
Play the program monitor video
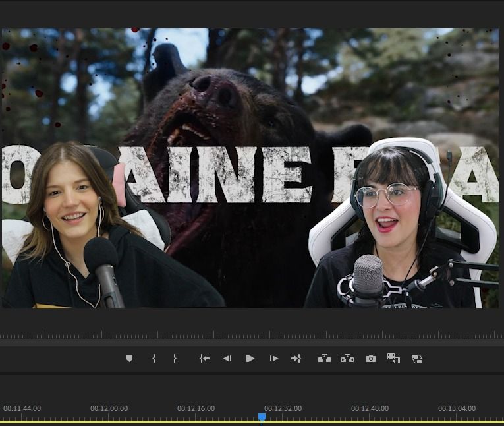[250, 359]
